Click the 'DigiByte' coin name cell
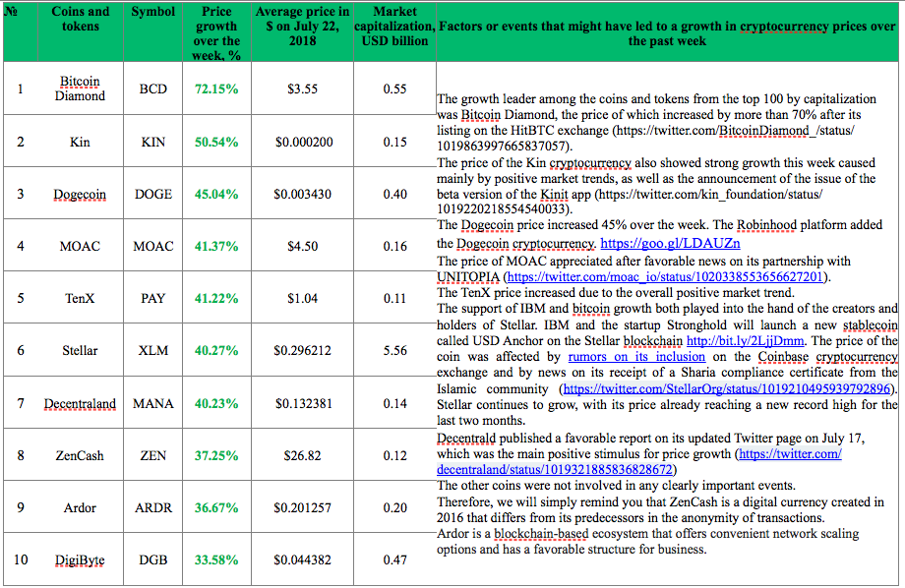Viewport: 905px width, 588px height. pos(81,559)
